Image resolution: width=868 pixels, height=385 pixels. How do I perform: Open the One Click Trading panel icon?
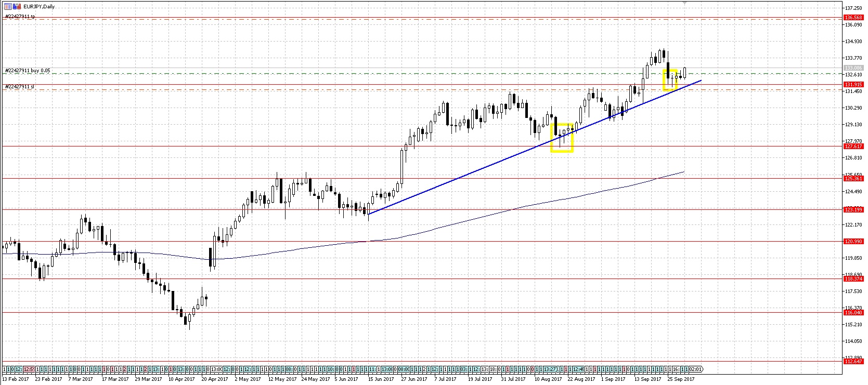point(7,6)
